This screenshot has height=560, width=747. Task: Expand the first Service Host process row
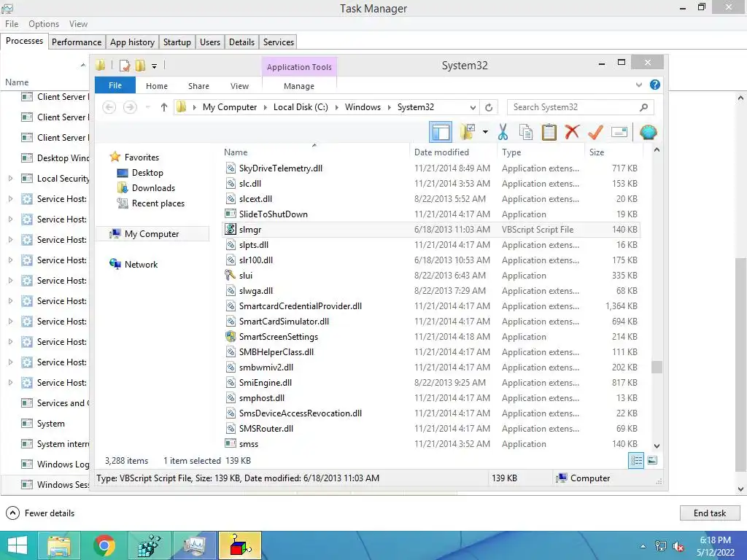point(10,198)
